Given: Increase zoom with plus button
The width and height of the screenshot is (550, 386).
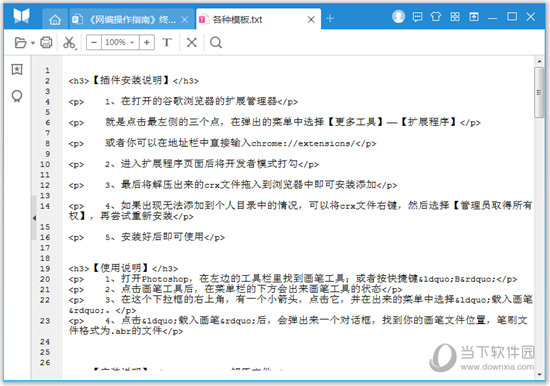Looking at the screenshot, I should (147, 42).
